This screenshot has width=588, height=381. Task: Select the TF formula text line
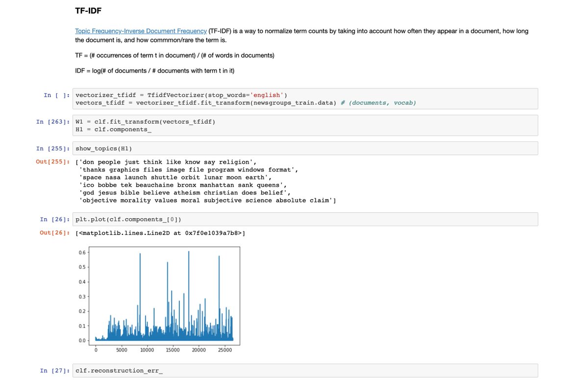[x=174, y=55]
